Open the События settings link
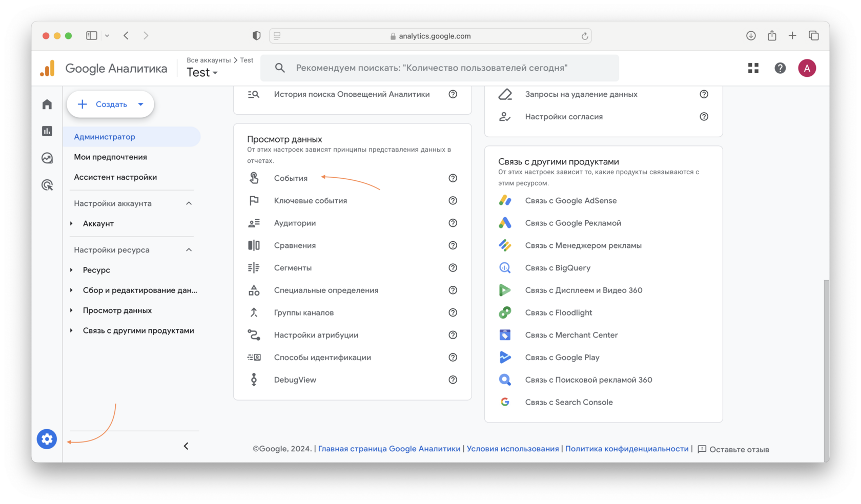This screenshot has width=861, height=504. [291, 178]
